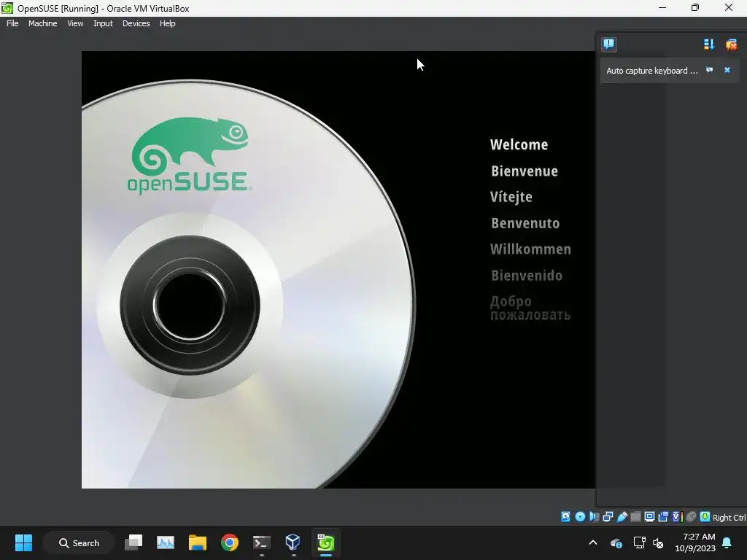The width and height of the screenshot is (747, 560).
Task: Click the green arrow keyboard capture indicator
Action: point(705,517)
